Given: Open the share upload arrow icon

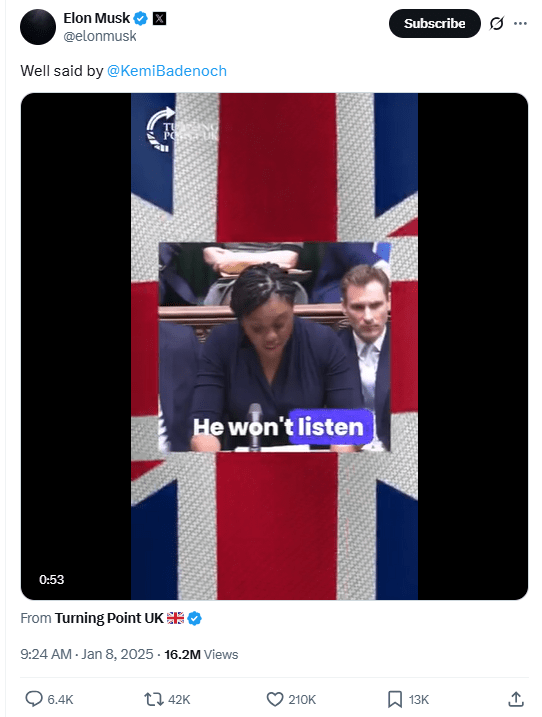Looking at the screenshot, I should pos(515,699).
